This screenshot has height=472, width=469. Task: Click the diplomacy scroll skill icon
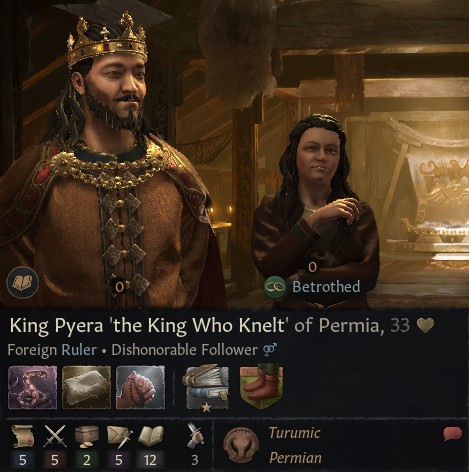point(22,436)
